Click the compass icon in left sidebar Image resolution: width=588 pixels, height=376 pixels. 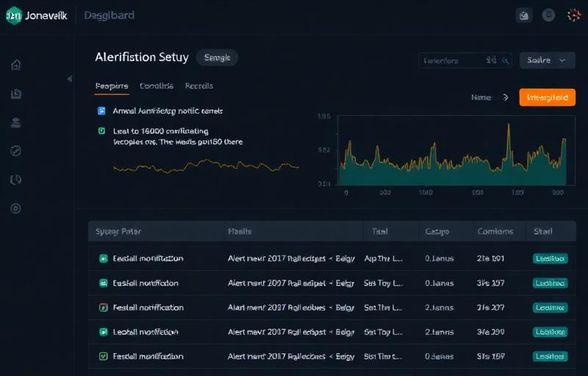pyautogui.click(x=16, y=151)
